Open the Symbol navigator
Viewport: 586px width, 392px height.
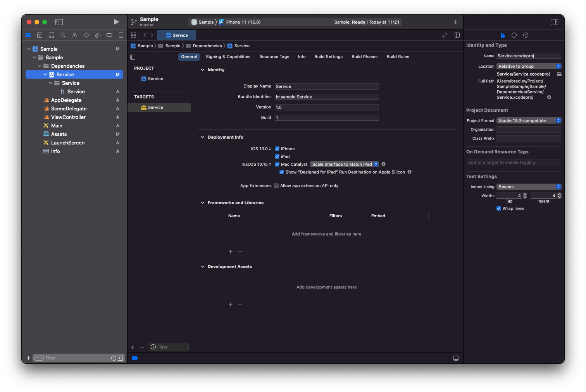tap(51, 35)
